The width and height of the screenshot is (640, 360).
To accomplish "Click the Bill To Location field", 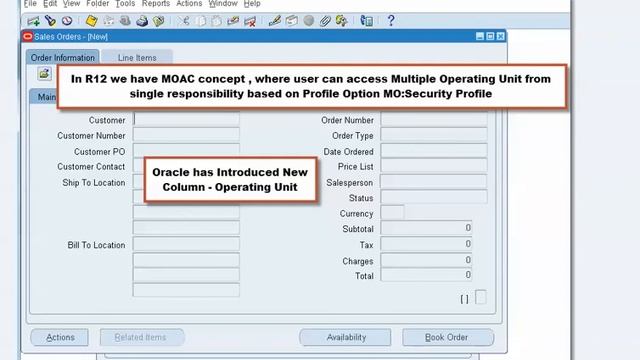I will coord(186,244).
